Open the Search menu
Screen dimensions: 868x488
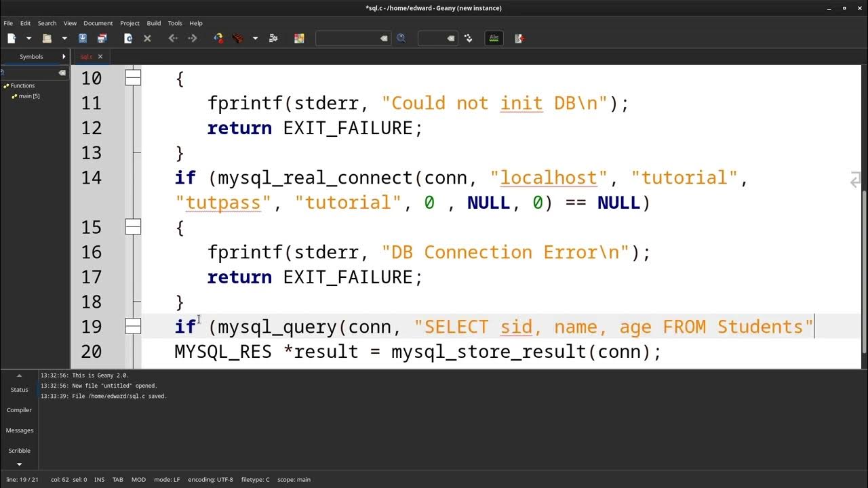[x=47, y=23]
